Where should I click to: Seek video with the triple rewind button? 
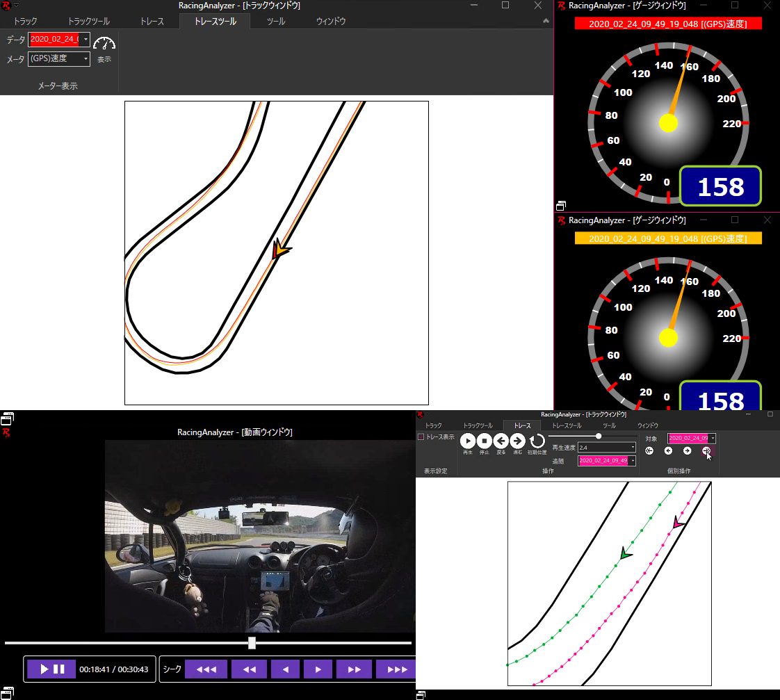(206, 669)
